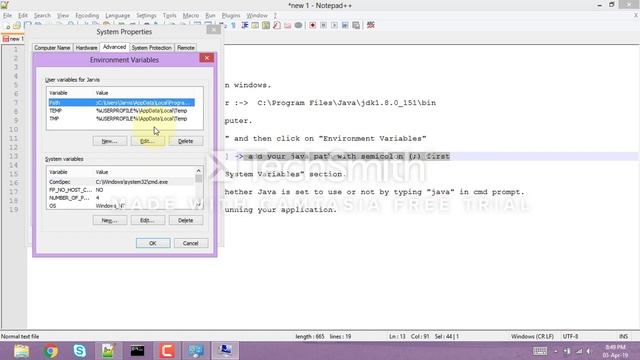This screenshot has width=640, height=360.
Task: Open the Window menu in Notepad++
Action: pyautogui.click(x=257, y=16)
